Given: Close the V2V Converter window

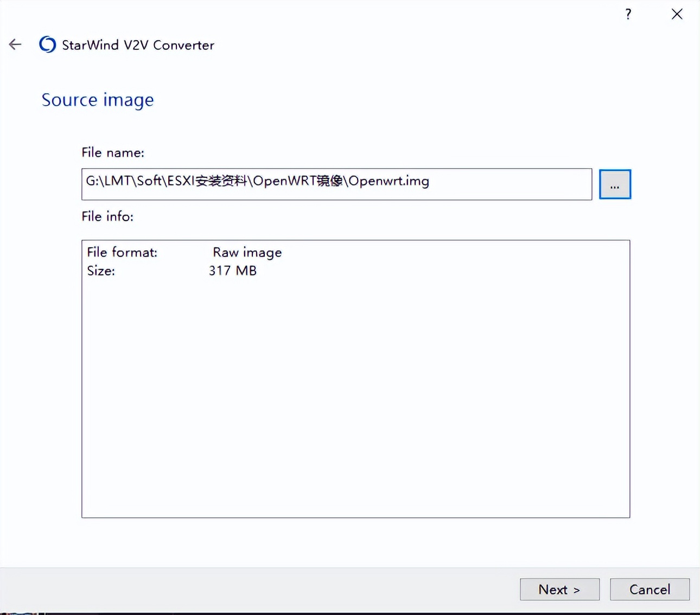Looking at the screenshot, I should click(x=677, y=14).
